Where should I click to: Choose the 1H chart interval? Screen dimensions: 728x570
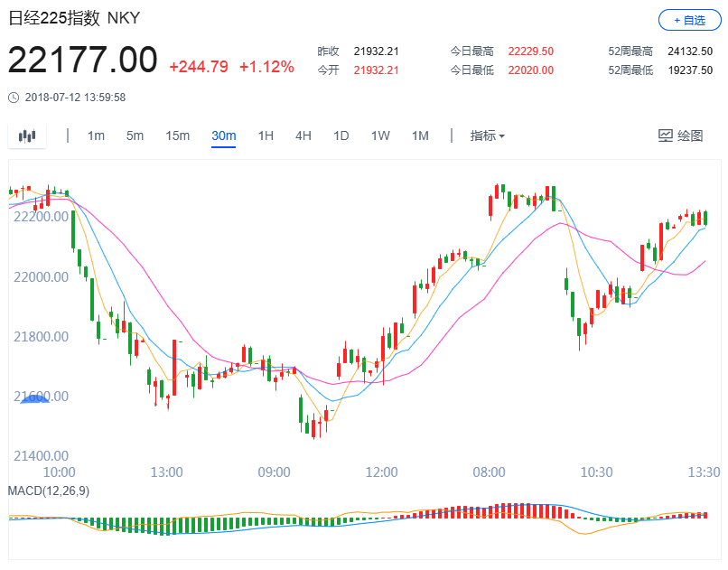pyautogui.click(x=266, y=135)
